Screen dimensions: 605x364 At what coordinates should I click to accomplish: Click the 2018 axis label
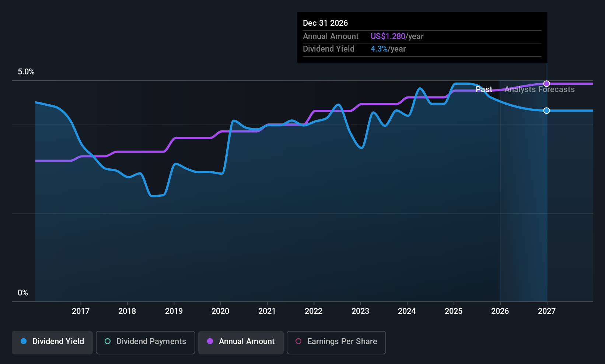[x=127, y=311]
